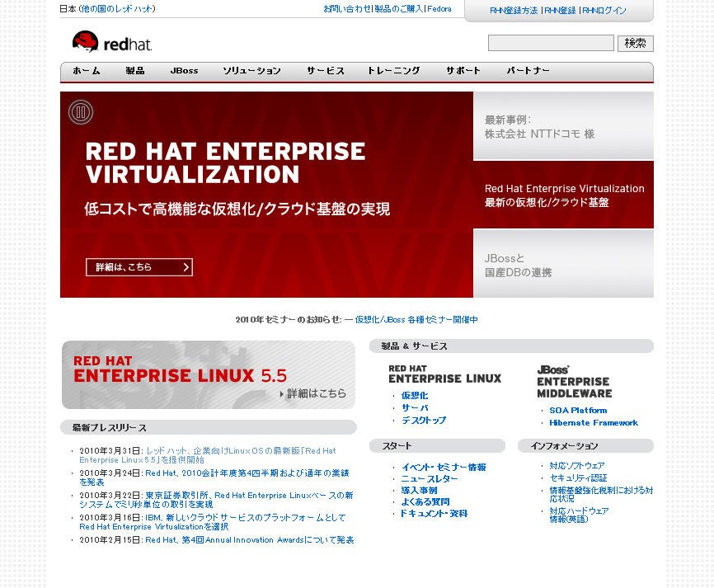
Task: Open 対応ハードウェア情報(英語) link
Action: coord(579,515)
